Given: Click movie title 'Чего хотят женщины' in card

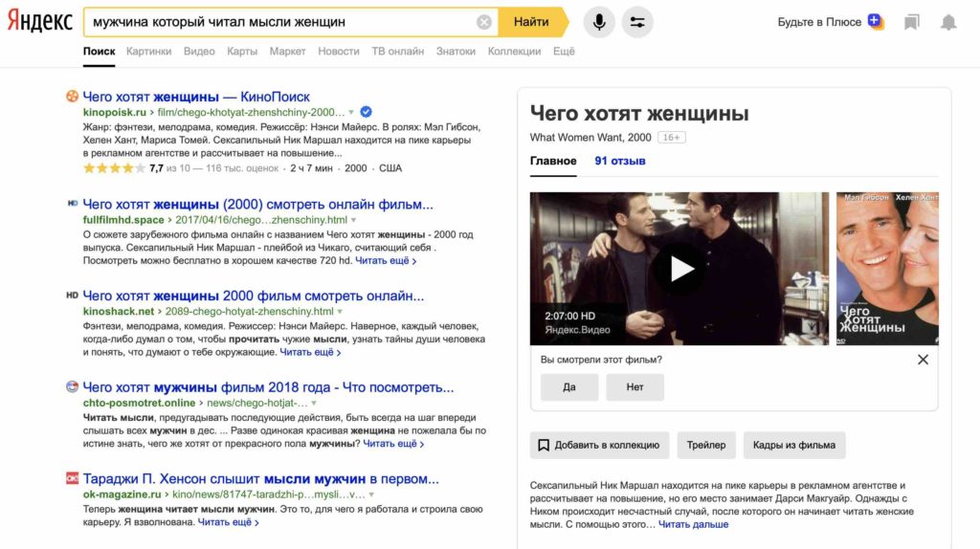Looking at the screenshot, I should coord(638,114).
